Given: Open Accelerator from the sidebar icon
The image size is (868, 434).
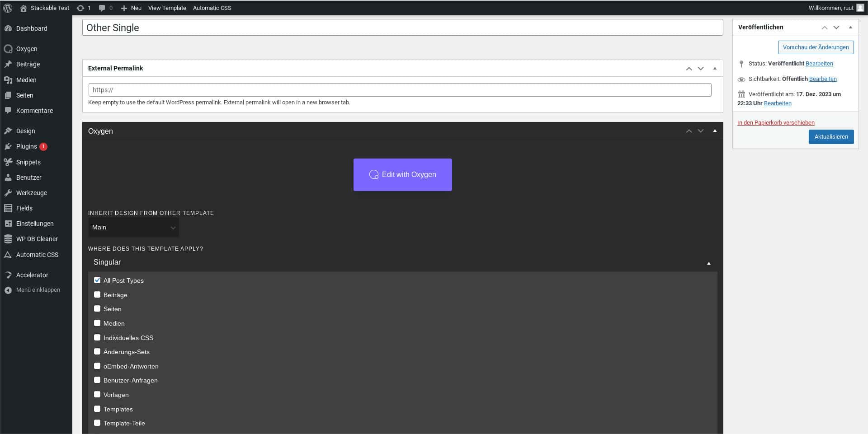Looking at the screenshot, I should point(8,275).
